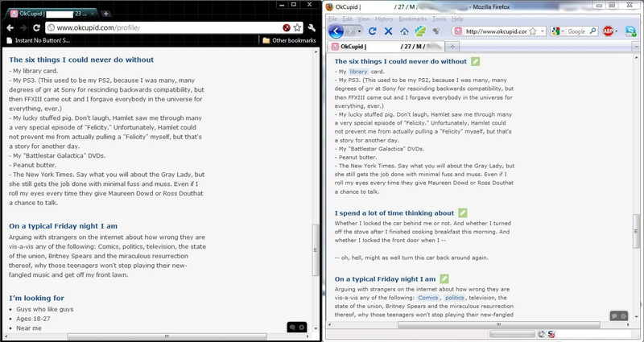The image size is (644, 342).
Task: Click the blocked-S icon in Firefox's status bar
Action: pos(551,334)
